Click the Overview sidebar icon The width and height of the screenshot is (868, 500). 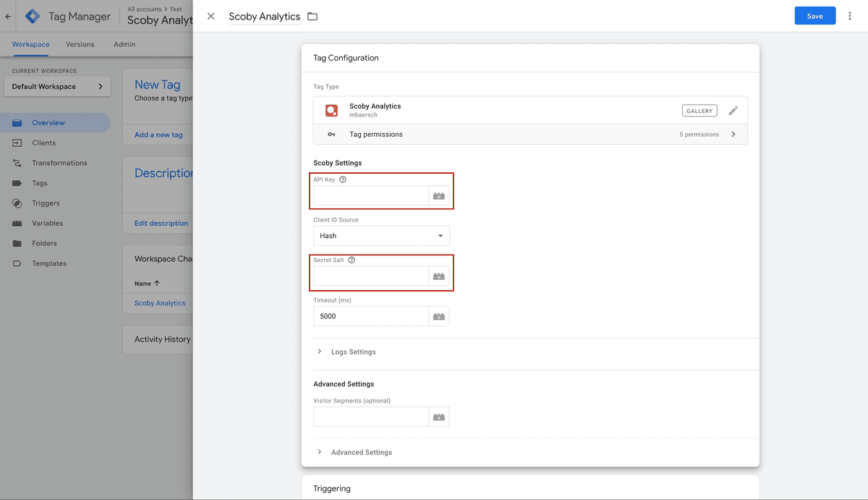(17, 123)
